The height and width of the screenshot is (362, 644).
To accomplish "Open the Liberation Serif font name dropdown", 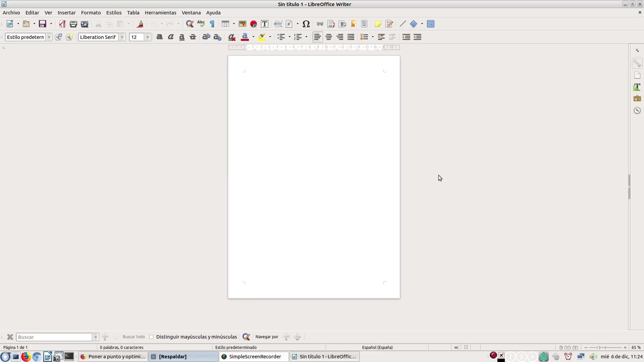I will coord(122,37).
